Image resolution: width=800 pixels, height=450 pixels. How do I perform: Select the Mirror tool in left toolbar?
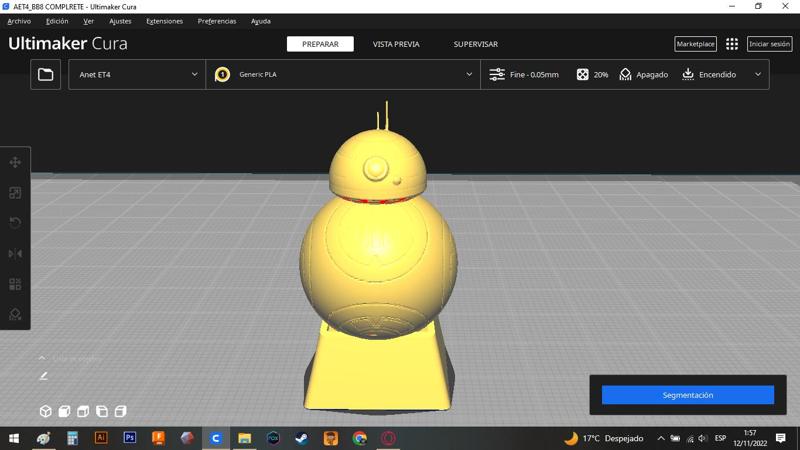[x=15, y=254]
